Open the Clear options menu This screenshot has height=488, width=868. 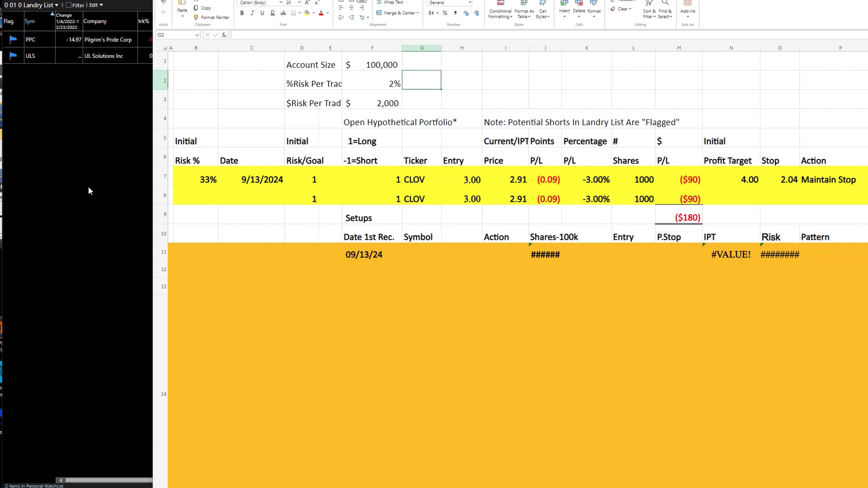pyautogui.click(x=621, y=9)
